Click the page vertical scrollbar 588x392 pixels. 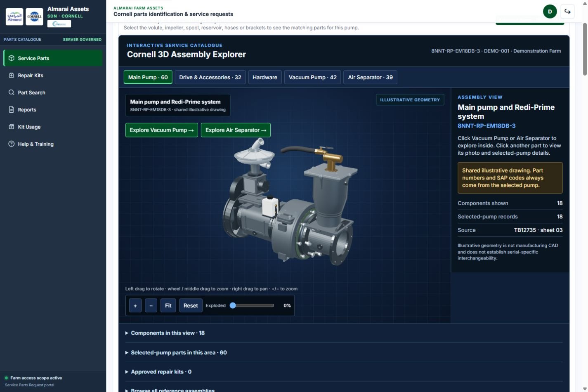(x=585, y=49)
